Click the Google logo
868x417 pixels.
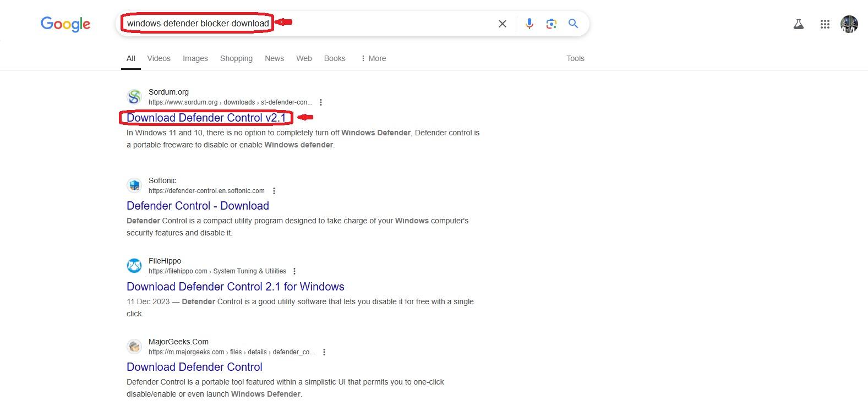(x=65, y=24)
